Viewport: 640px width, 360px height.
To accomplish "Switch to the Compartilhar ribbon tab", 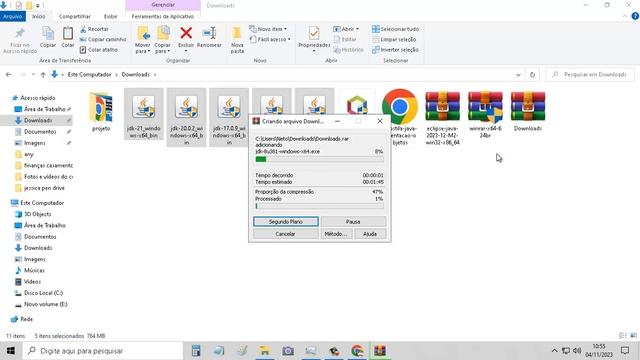I will tap(75, 16).
